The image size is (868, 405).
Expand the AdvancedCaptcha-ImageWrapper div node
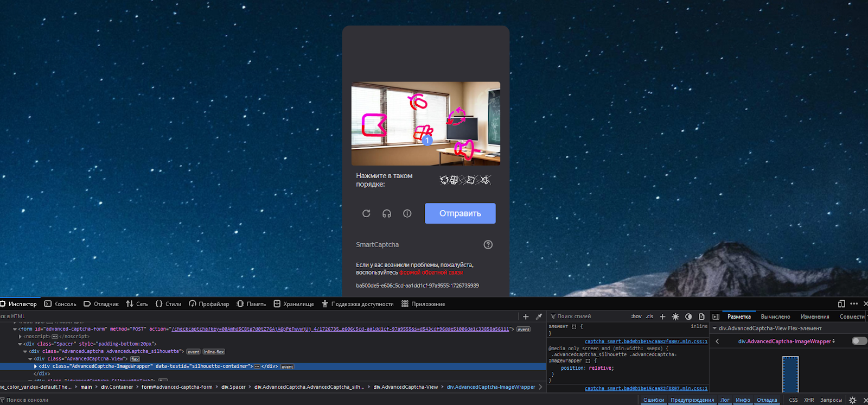[35, 366]
